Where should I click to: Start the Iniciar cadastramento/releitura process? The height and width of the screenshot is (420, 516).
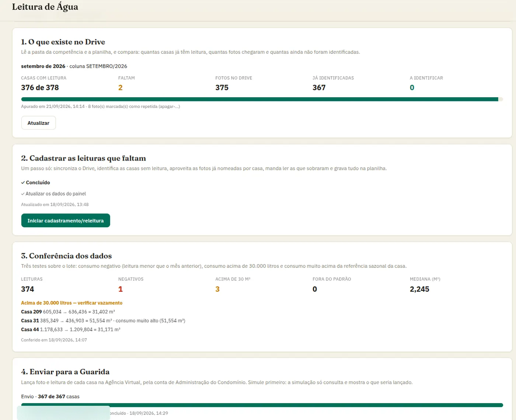click(x=66, y=221)
